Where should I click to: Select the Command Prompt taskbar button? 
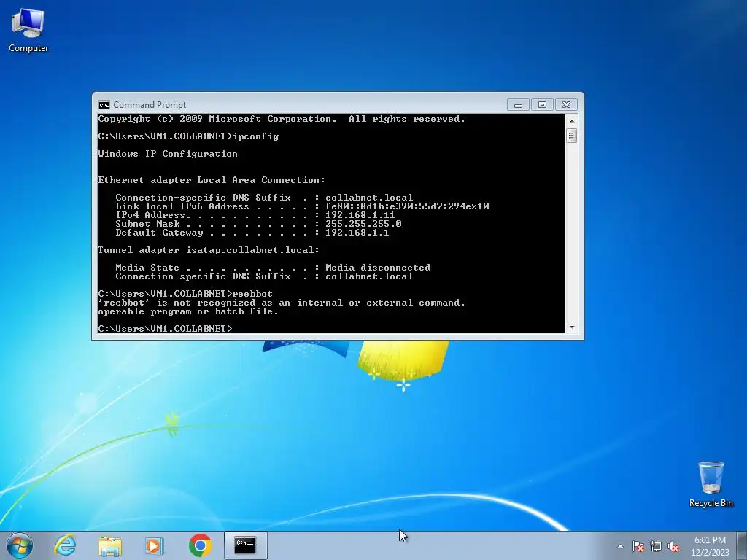pos(245,545)
